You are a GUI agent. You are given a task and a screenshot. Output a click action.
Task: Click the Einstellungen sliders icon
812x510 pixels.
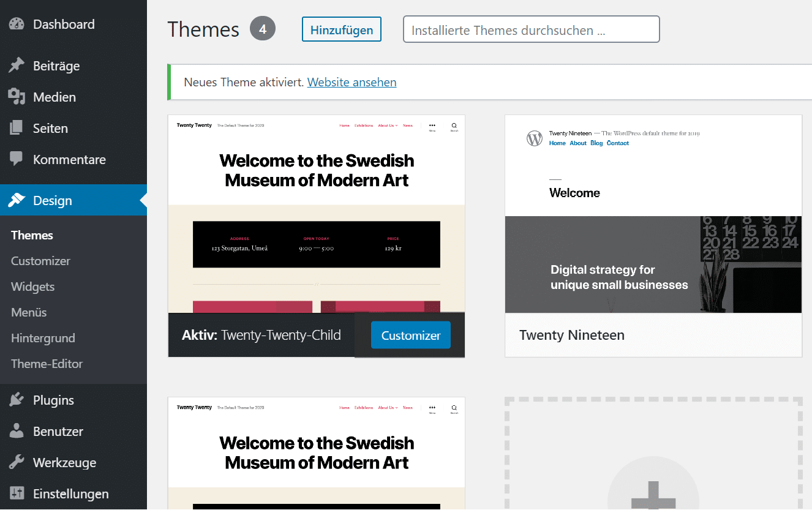(x=17, y=493)
